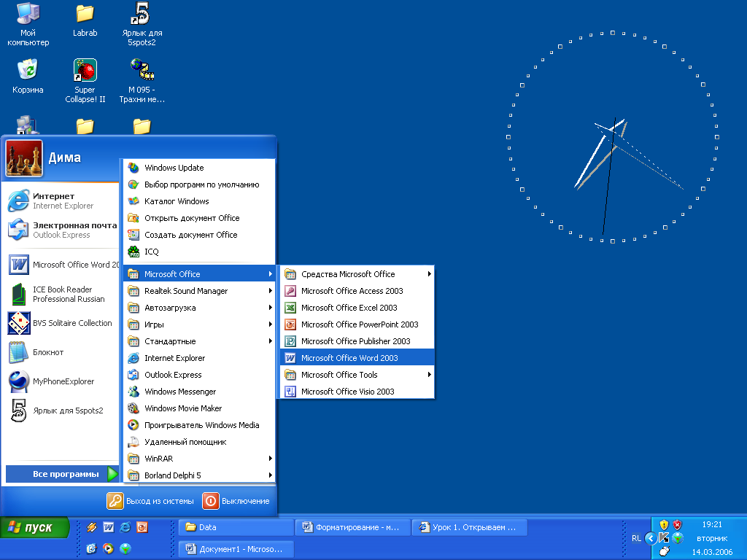Launch Super Collapse! II from desktop
The height and width of the screenshot is (560, 747).
tap(85, 81)
